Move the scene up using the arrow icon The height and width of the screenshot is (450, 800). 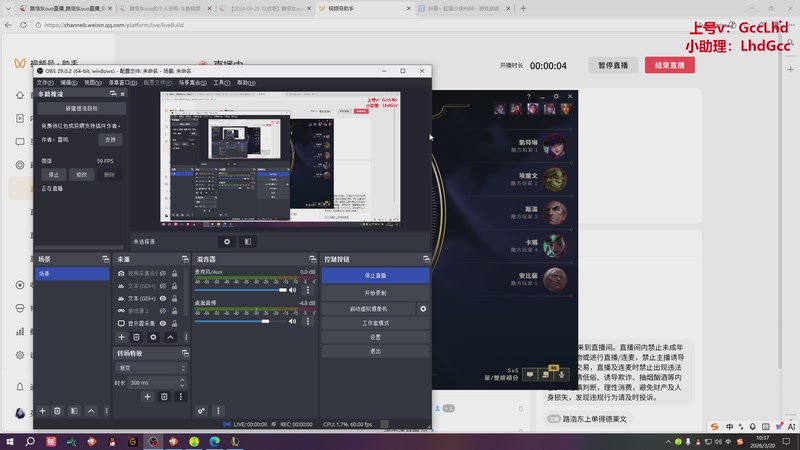point(91,411)
